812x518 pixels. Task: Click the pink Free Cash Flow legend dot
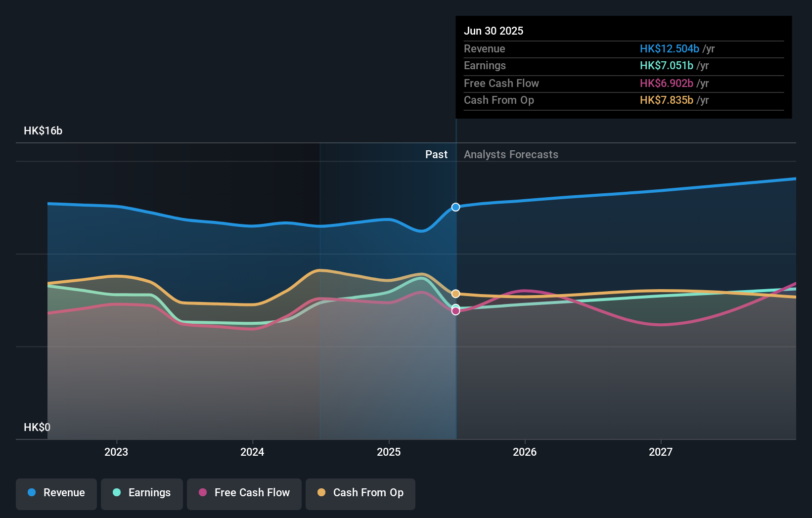pos(203,493)
